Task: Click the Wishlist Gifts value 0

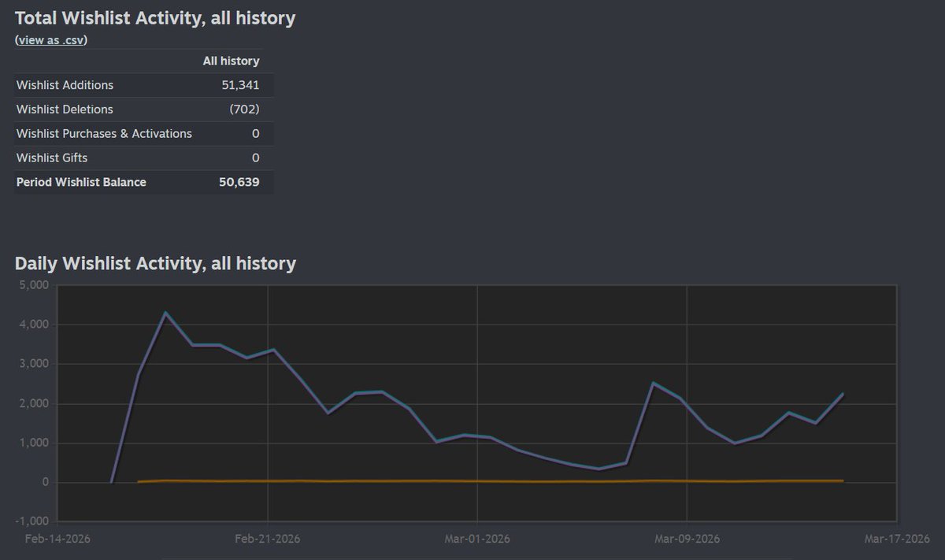Action: coord(255,158)
